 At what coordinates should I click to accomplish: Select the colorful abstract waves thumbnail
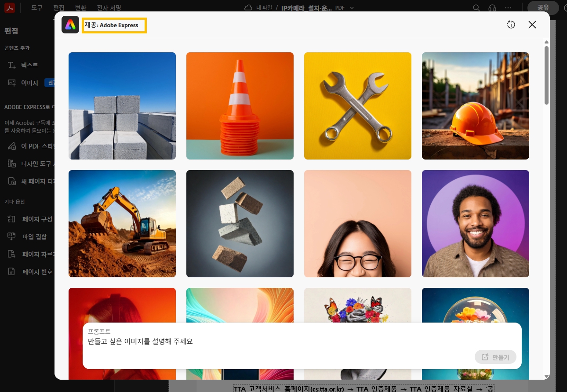click(x=240, y=305)
